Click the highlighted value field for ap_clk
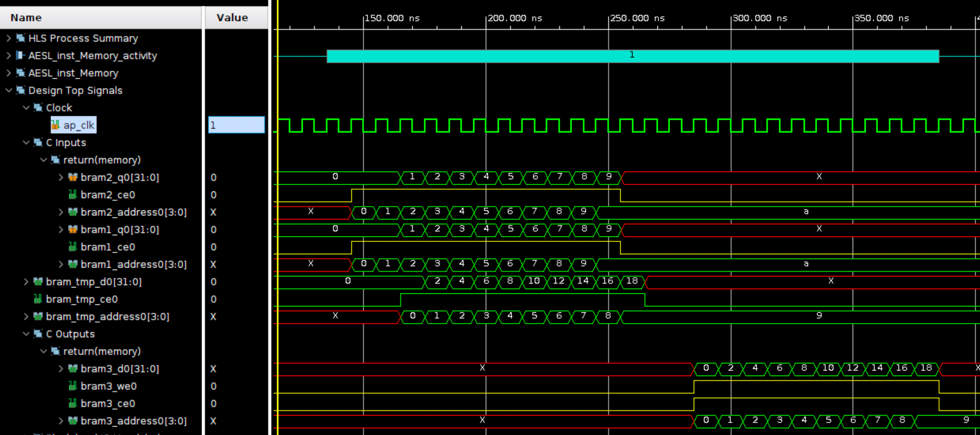Screen dimensions: 980x435 coord(236,125)
